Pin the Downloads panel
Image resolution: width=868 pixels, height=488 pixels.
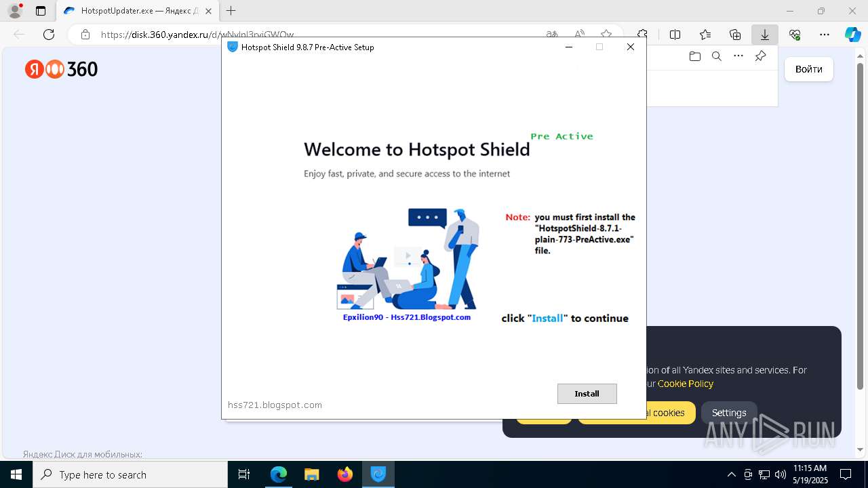[x=760, y=56]
